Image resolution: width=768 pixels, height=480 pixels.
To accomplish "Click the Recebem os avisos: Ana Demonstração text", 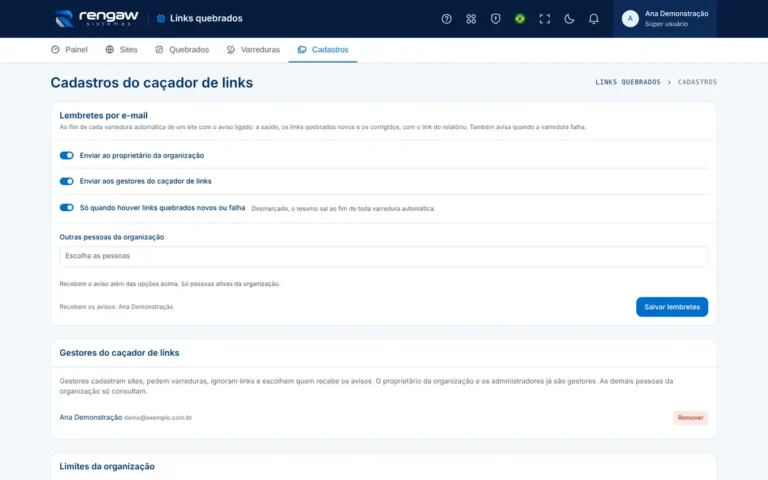I will tap(116, 307).
